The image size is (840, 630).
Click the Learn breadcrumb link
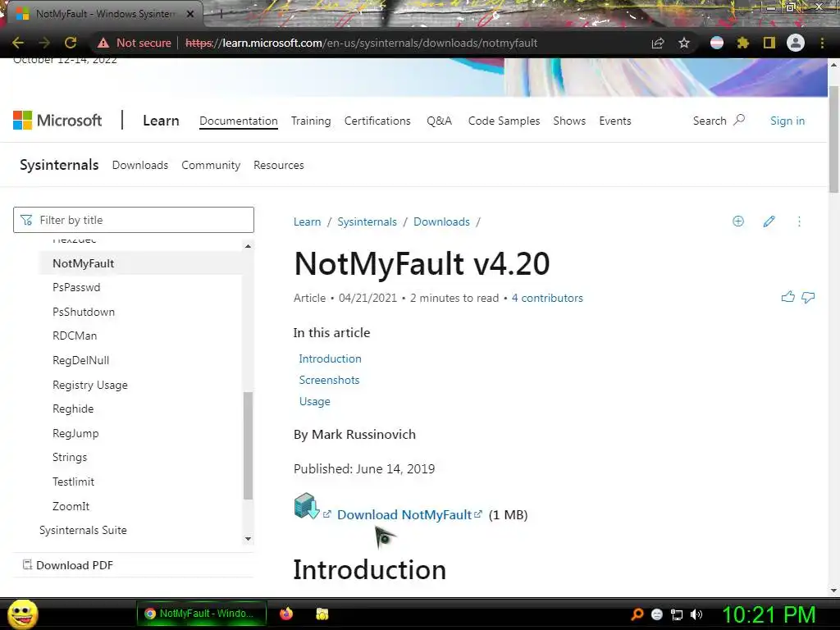coord(307,221)
